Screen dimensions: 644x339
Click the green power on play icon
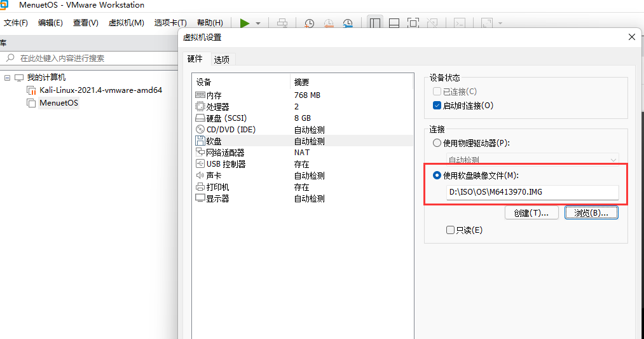[x=245, y=23]
